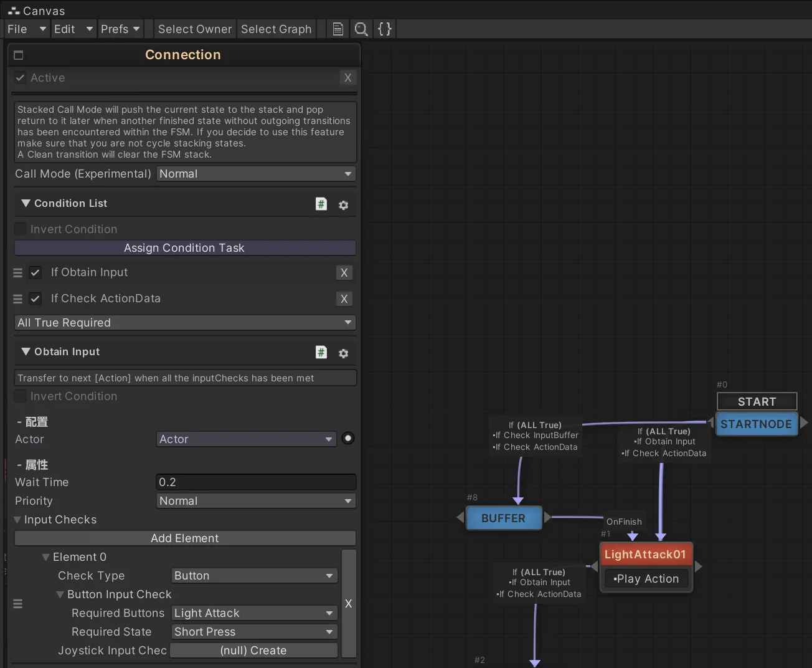Open the All True Required dropdown
Viewport: 812px width, 668px height.
tap(185, 323)
